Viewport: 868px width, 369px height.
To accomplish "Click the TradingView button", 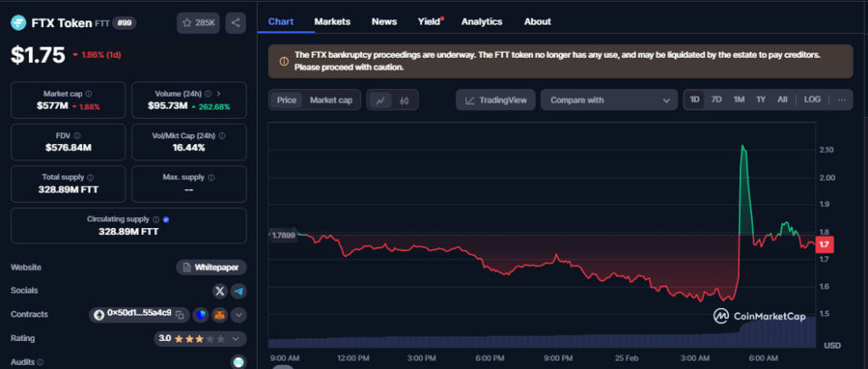I will (496, 100).
